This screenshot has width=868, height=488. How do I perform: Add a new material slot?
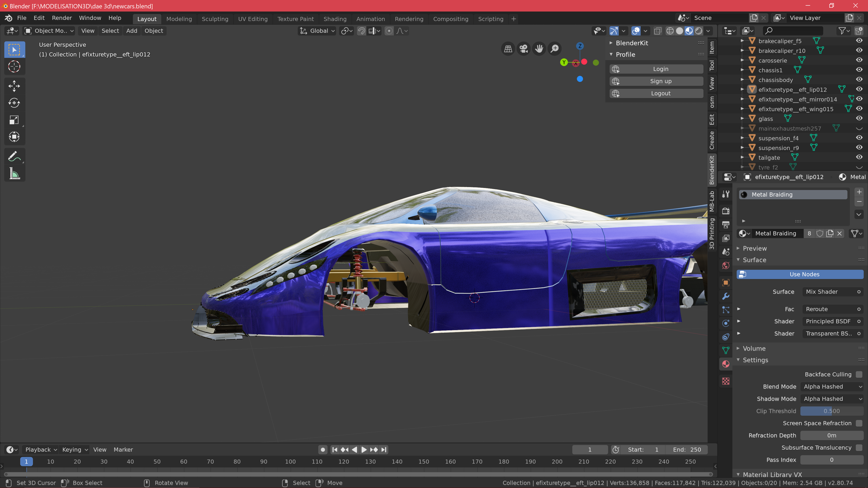tap(859, 192)
